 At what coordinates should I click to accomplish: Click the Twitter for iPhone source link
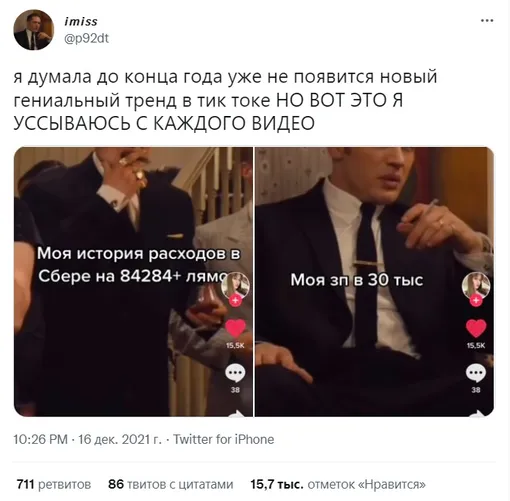pyautogui.click(x=224, y=439)
